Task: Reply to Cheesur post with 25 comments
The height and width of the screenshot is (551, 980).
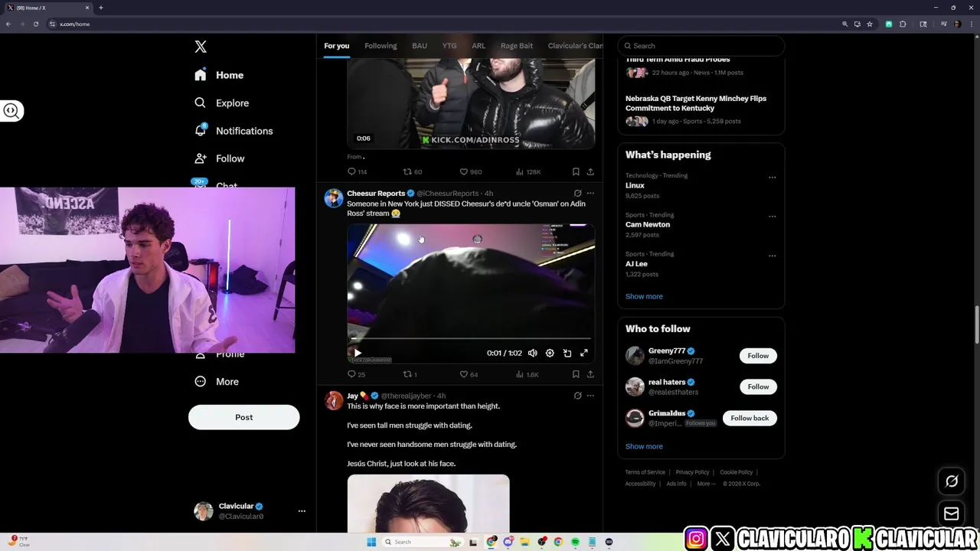Action: 356,374
